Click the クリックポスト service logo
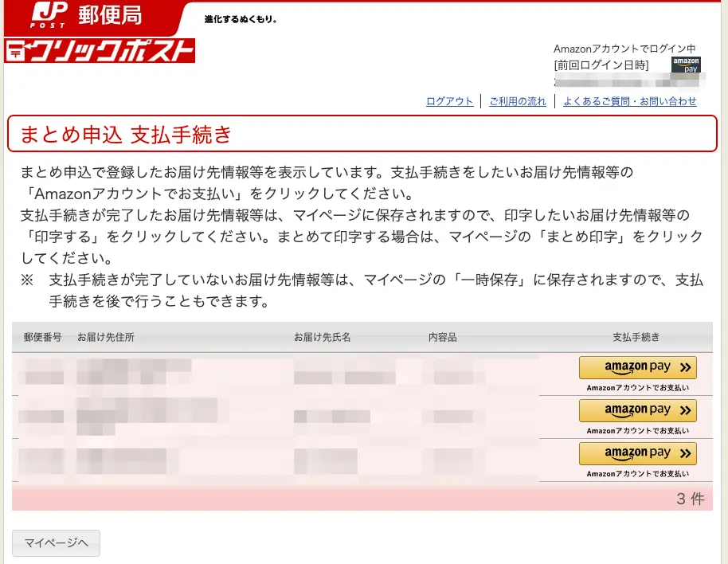 point(100,51)
